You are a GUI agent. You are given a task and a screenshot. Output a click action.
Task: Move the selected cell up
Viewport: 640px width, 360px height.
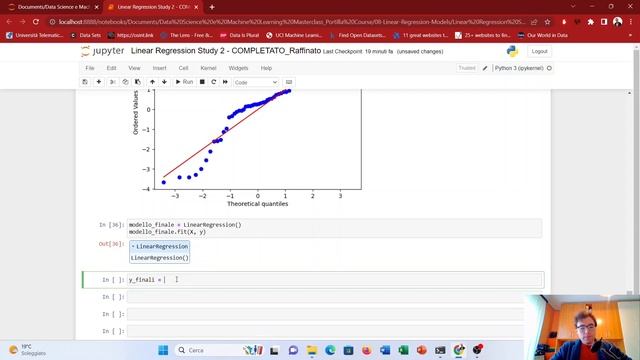point(152,82)
